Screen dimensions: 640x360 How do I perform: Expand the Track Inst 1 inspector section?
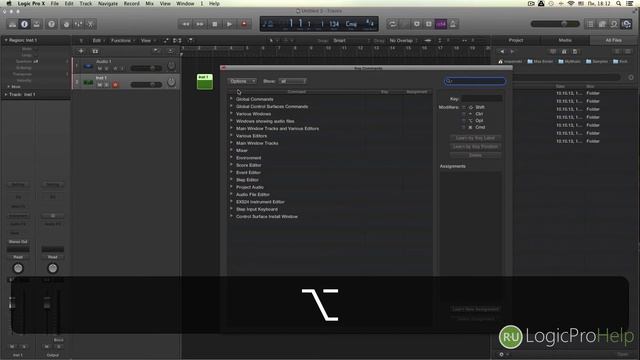click(x=6, y=94)
